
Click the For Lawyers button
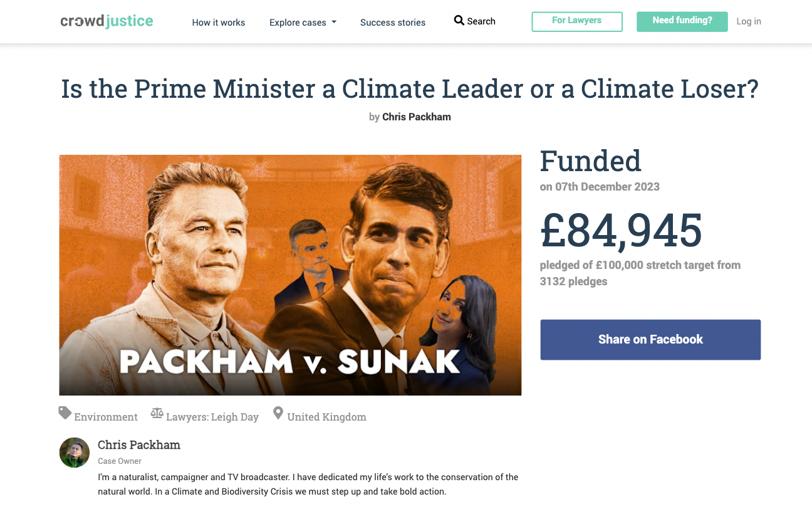click(577, 21)
